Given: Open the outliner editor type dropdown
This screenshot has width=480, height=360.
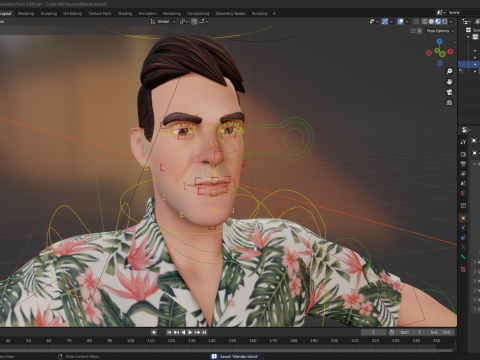Looking at the screenshot, I should point(466,22).
